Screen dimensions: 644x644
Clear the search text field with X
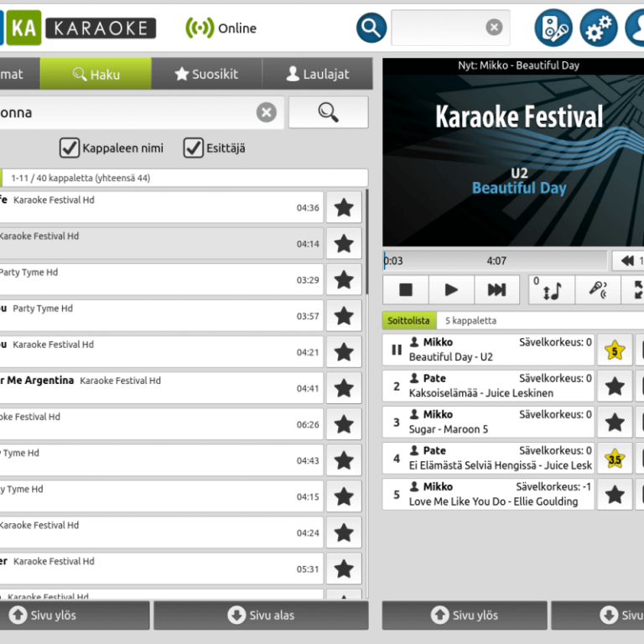(x=266, y=112)
